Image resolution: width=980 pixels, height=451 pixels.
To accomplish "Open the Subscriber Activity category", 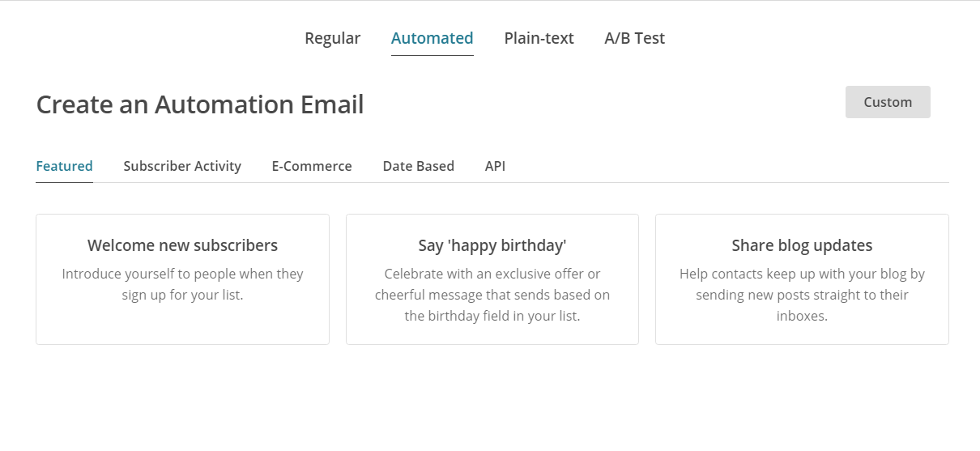I will (x=182, y=166).
